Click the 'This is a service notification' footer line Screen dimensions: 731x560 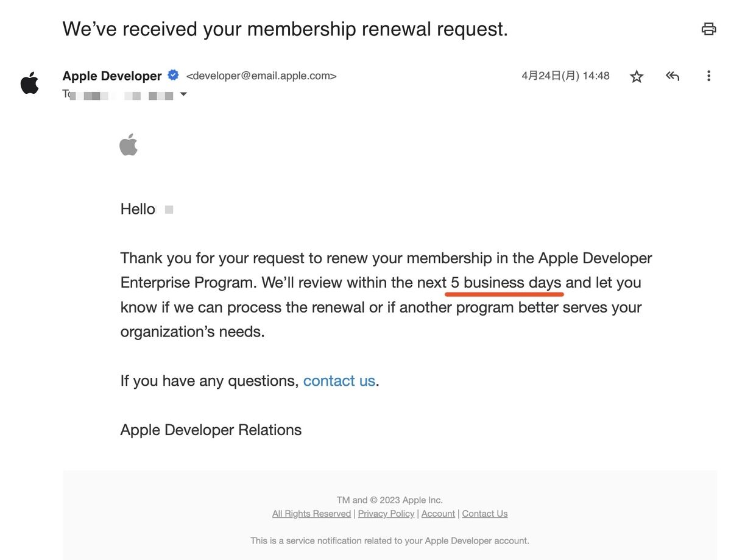pyautogui.click(x=390, y=541)
